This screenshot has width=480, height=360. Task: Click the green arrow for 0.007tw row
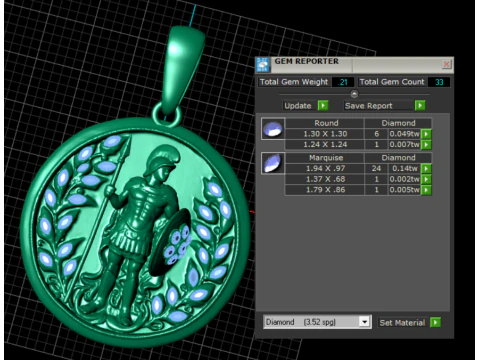point(426,144)
